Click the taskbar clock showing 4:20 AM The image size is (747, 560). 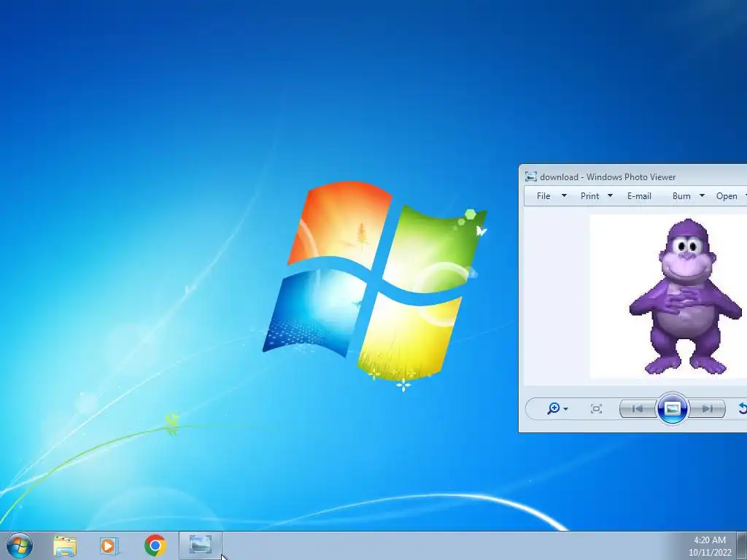tap(709, 540)
